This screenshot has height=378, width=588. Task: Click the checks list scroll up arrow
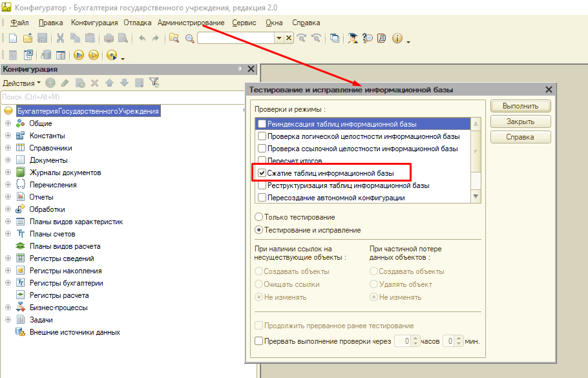(476, 124)
